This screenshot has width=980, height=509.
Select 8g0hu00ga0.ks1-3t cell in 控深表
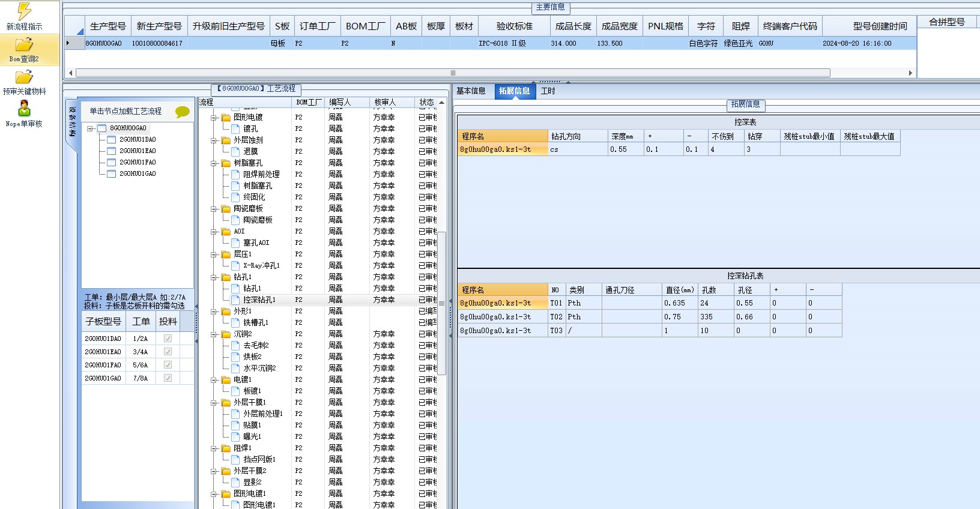click(503, 149)
